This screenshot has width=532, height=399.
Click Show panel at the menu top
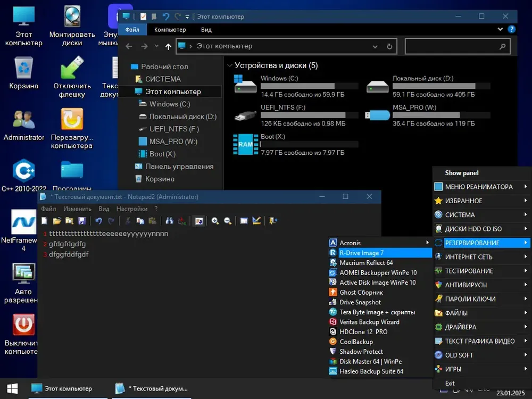pos(461,173)
